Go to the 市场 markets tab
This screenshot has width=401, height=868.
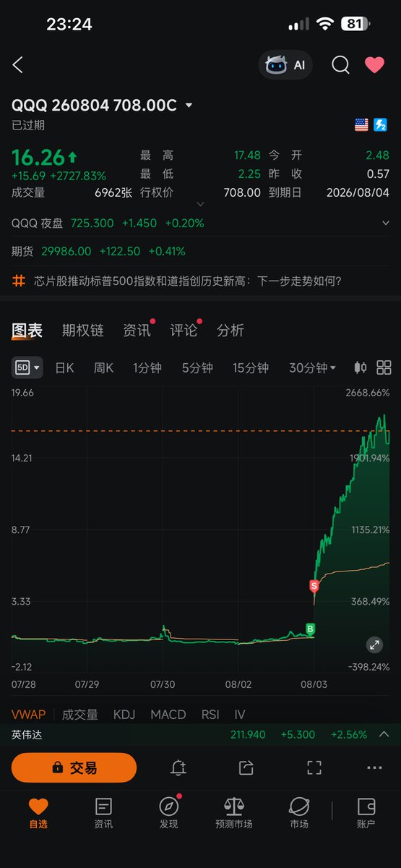299,813
